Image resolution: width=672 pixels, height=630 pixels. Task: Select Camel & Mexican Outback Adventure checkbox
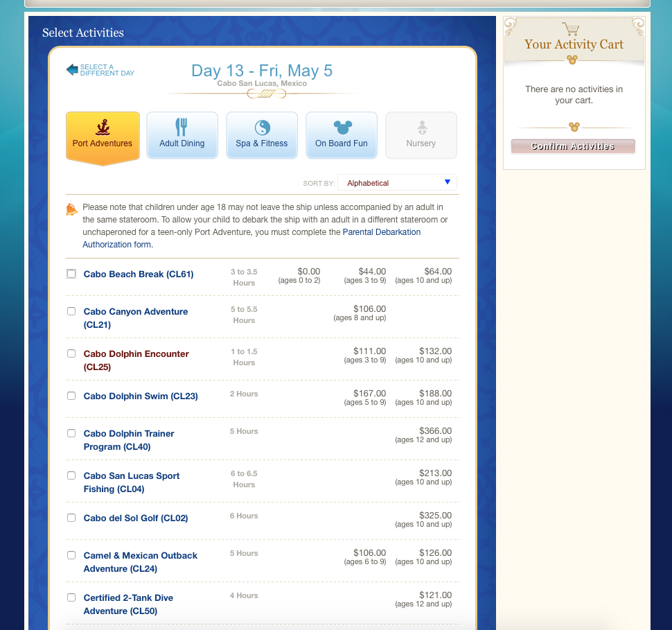[x=71, y=555]
